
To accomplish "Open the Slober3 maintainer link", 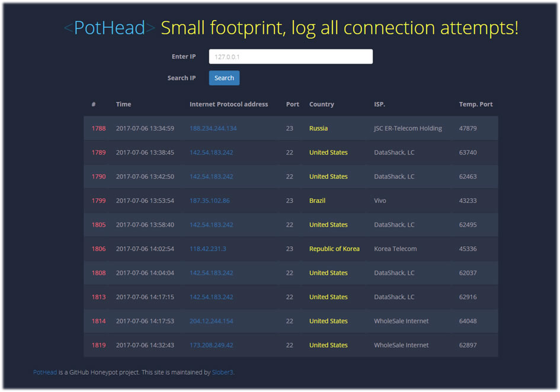I will (222, 372).
